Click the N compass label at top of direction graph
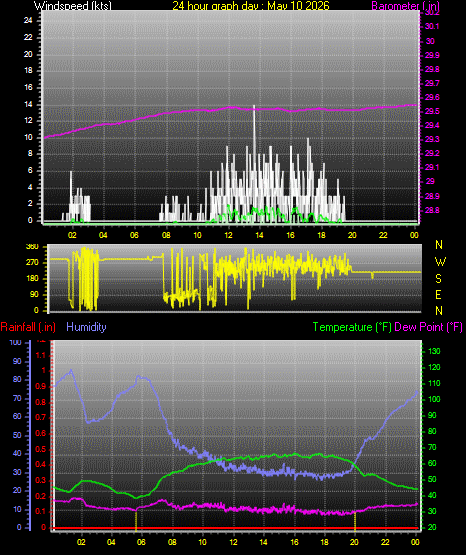The image size is (466, 555). pyautogui.click(x=439, y=245)
